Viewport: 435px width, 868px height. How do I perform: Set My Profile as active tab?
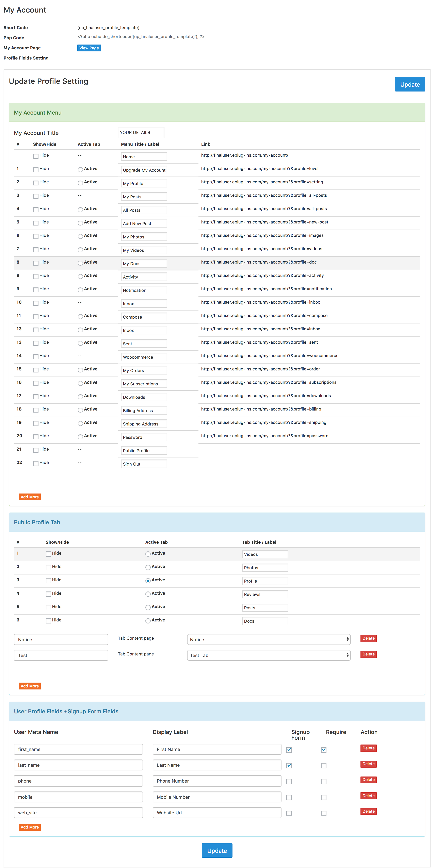80,183
